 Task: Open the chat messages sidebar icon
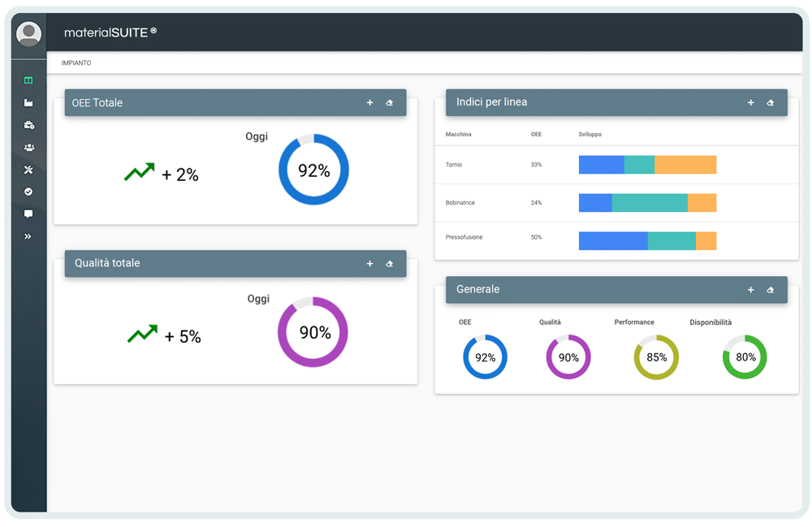coord(28,214)
